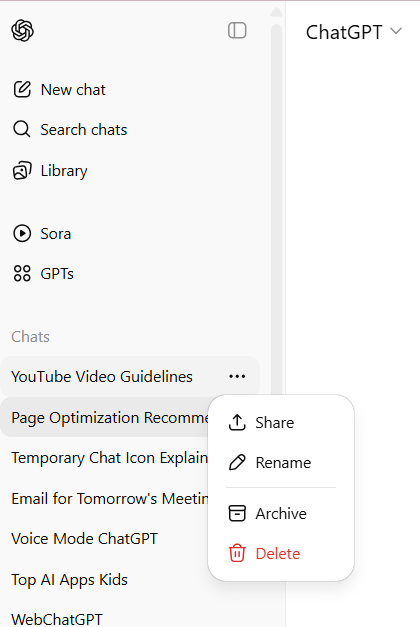The image size is (420, 627).
Task: Choose Archive in the context menu
Action: click(x=281, y=513)
